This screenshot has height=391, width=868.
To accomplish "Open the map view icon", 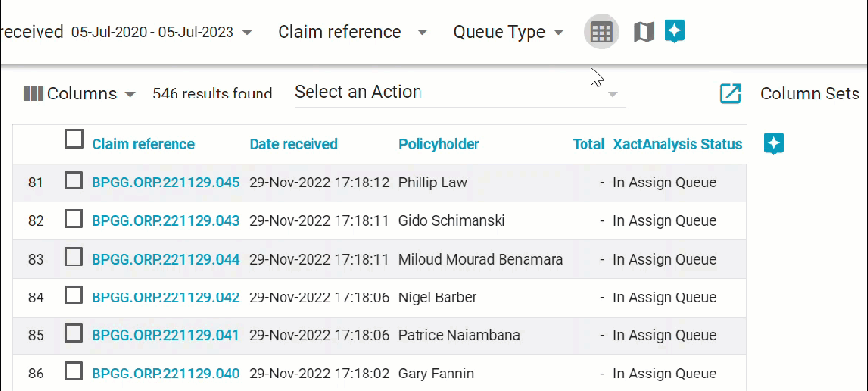I will [643, 32].
